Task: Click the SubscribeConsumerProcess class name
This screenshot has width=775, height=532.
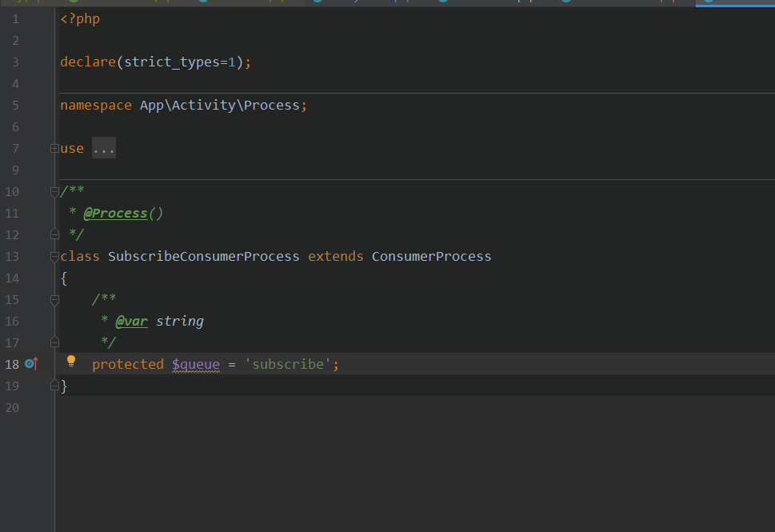Action: (204, 256)
